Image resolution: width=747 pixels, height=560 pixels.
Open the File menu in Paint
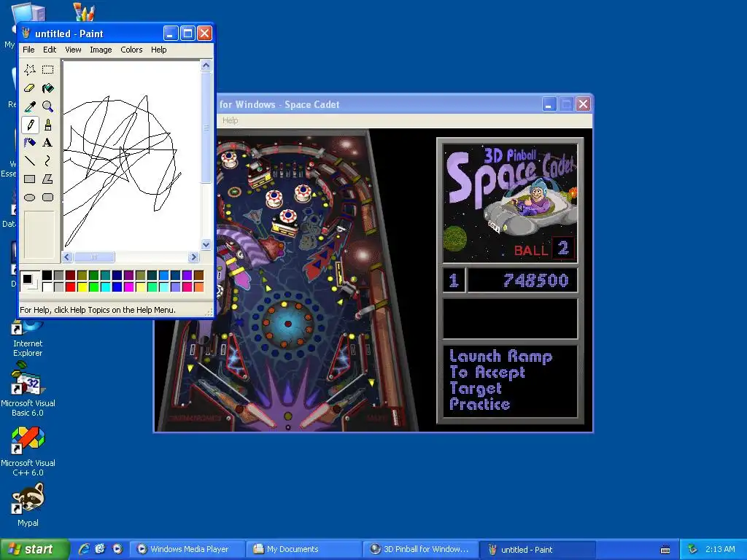point(28,50)
